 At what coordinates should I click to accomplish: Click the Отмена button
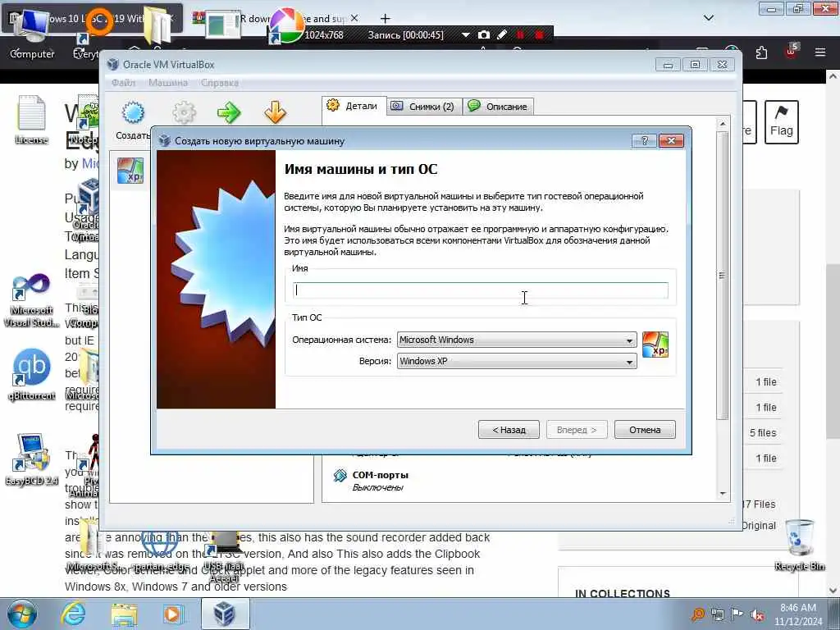click(645, 430)
